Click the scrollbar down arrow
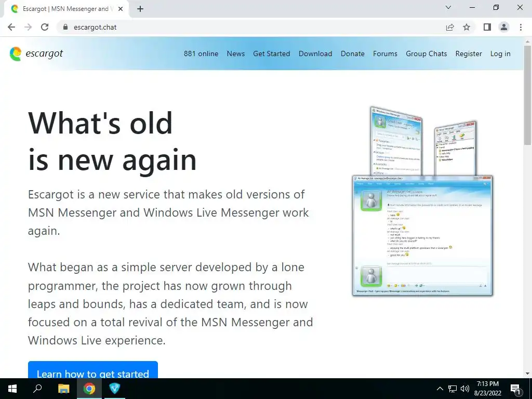Screen dimensions: 532x399 point(528,374)
